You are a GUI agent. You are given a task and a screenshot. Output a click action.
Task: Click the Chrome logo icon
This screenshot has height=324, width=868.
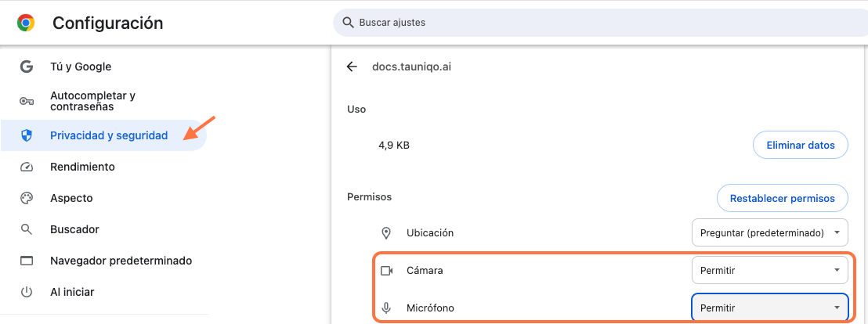click(26, 23)
